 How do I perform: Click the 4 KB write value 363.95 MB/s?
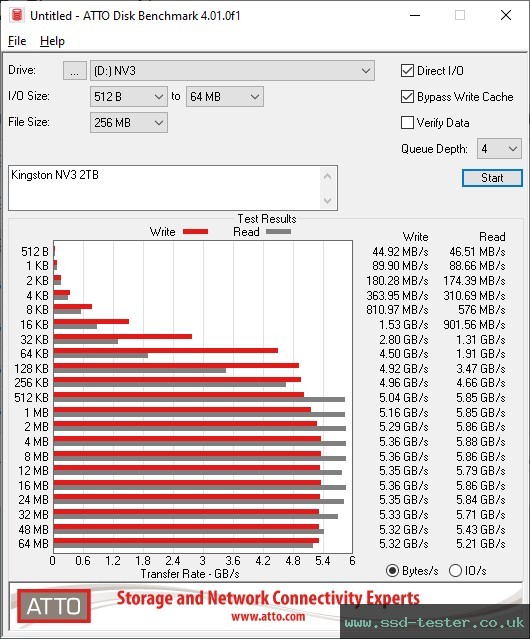[x=397, y=295]
